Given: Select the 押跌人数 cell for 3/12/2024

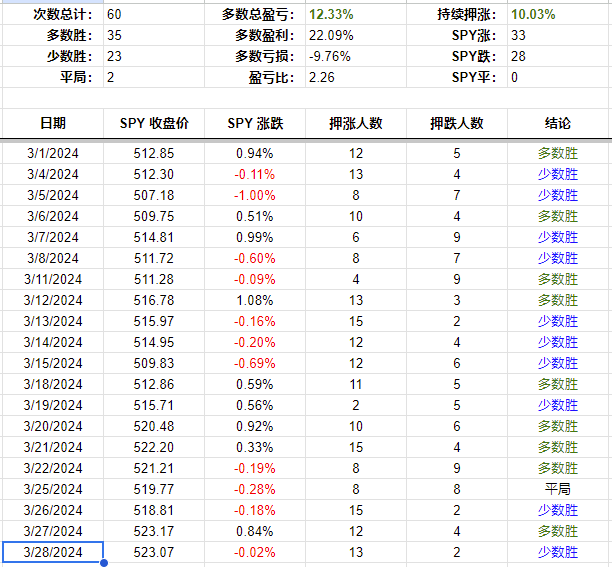Looking at the screenshot, I should pos(457,300).
